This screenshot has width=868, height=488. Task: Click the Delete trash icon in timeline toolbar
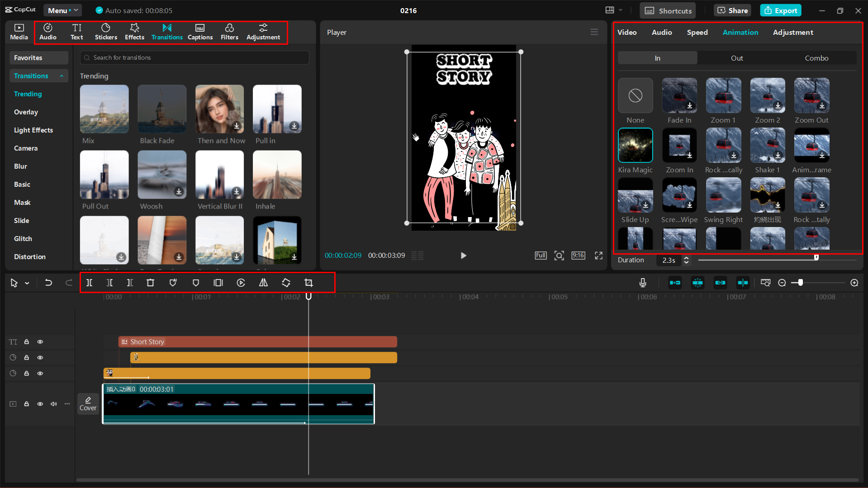coord(150,283)
